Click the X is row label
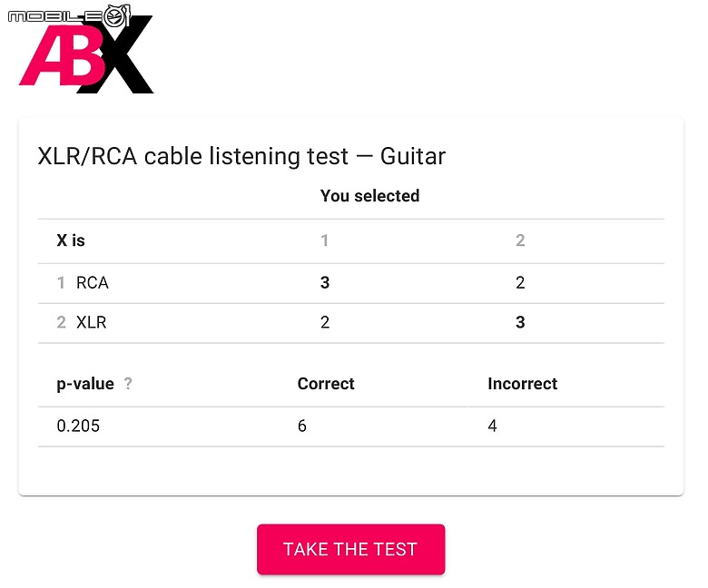This screenshot has width=708, height=588. click(71, 240)
